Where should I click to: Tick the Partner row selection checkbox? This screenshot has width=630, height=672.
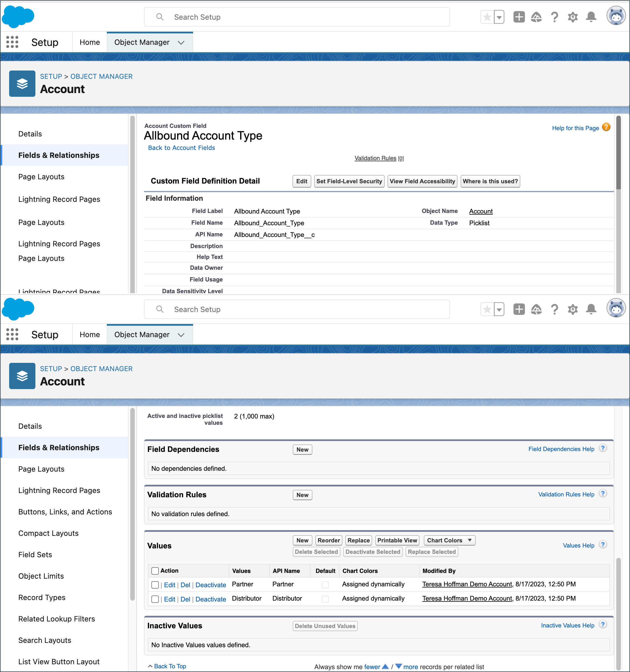point(155,585)
